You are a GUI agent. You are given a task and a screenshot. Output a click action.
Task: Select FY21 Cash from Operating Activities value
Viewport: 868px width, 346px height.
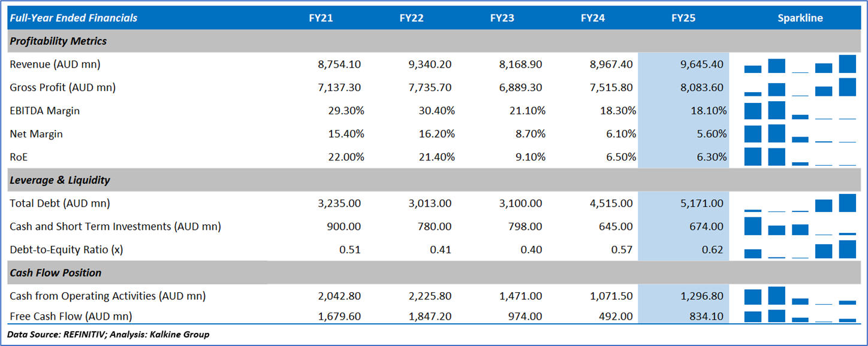click(339, 296)
